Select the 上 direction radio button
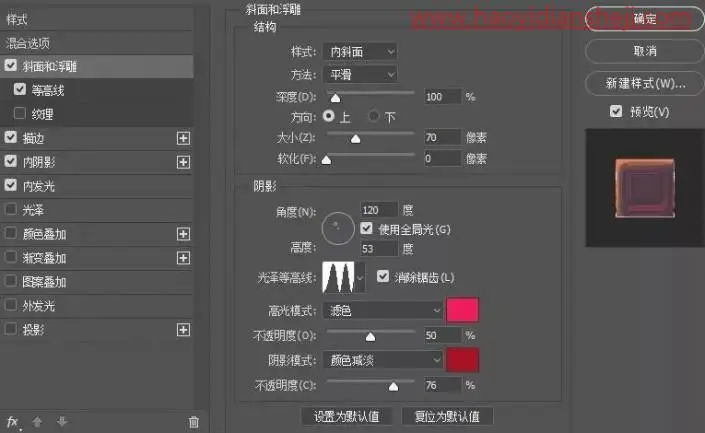The image size is (705, 433). coord(329,116)
